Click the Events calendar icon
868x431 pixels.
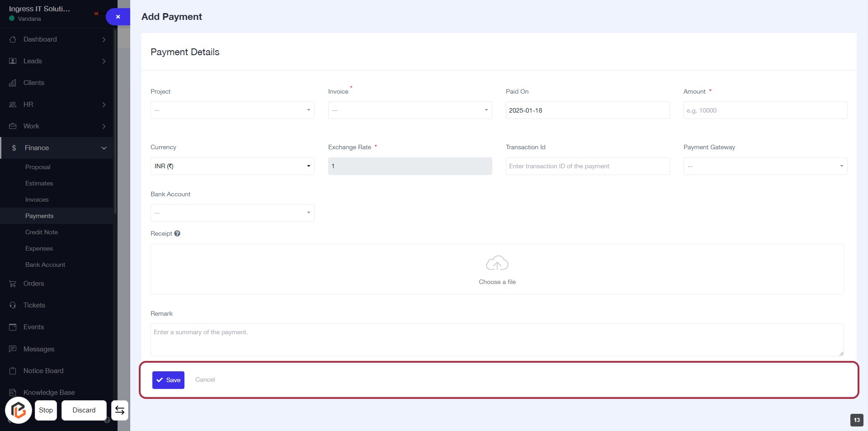[x=13, y=327]
